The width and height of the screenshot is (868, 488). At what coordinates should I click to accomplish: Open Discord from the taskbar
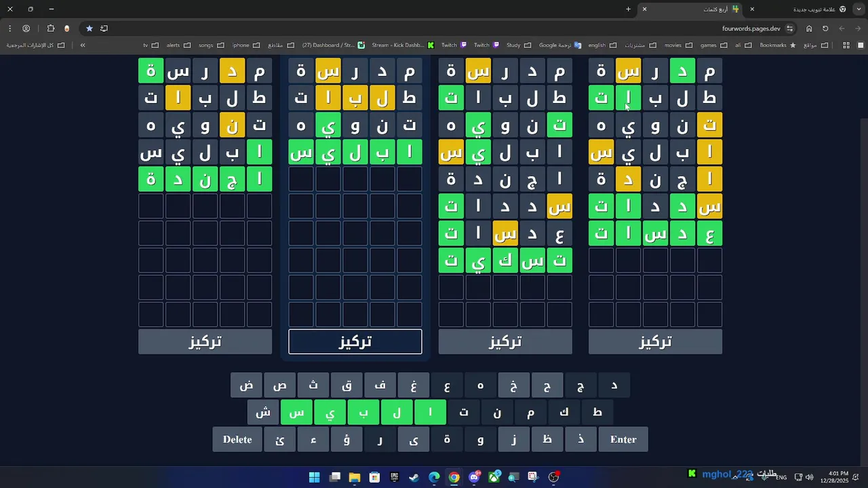point(474,477)
